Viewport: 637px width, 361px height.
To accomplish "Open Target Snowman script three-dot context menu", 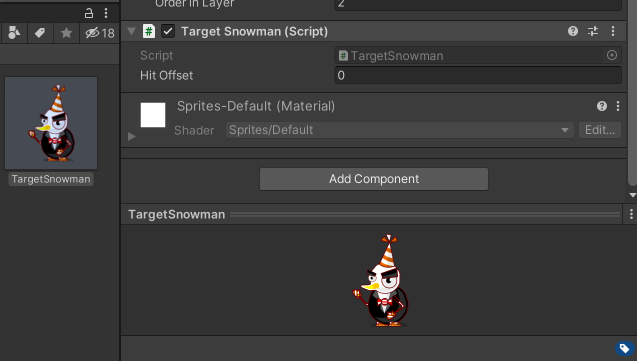I will [x=613, y=31].
